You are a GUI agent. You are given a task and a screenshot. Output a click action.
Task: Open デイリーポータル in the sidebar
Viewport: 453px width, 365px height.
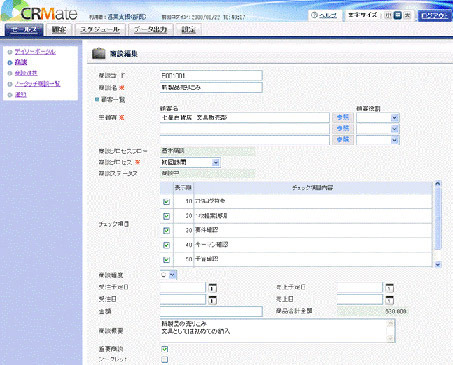(35, 52)
